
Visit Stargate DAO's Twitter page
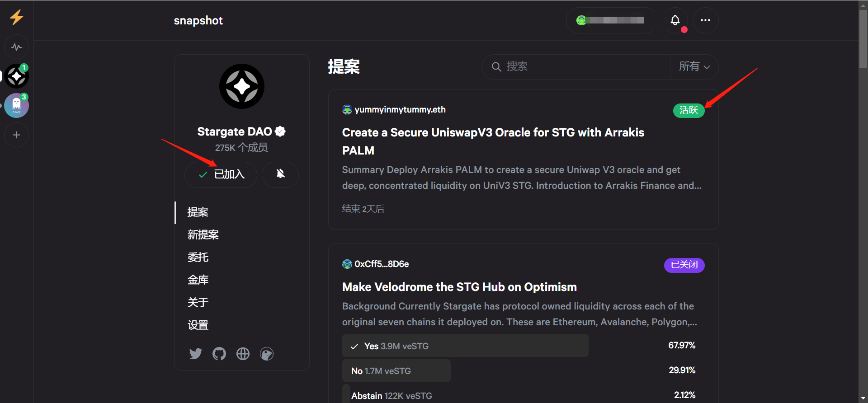195,354
